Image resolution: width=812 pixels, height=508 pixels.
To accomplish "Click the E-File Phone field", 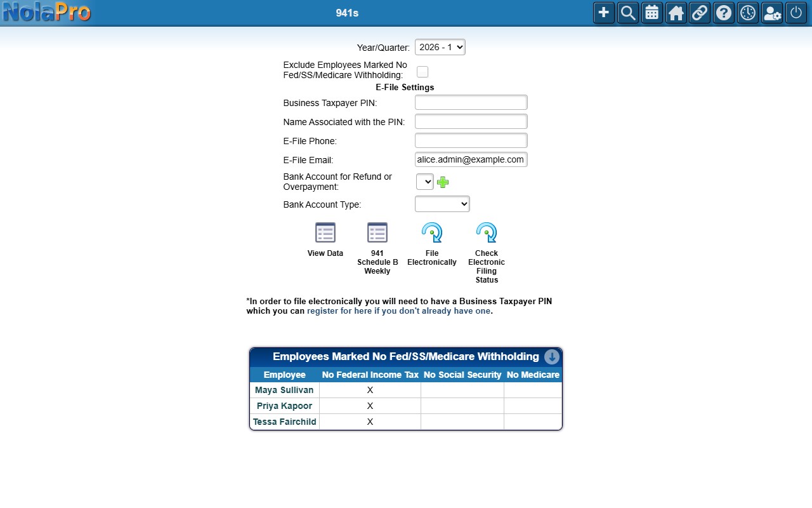I will (x=471, y=140).
